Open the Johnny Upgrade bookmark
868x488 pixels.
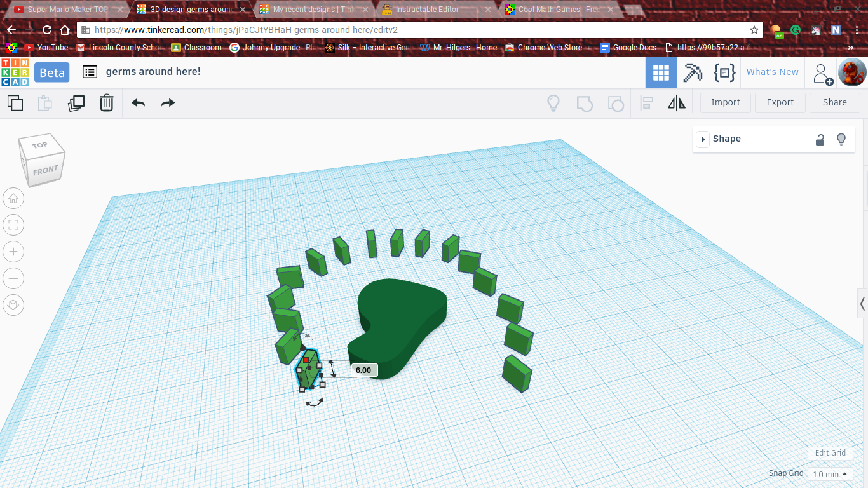pos(273,48)
